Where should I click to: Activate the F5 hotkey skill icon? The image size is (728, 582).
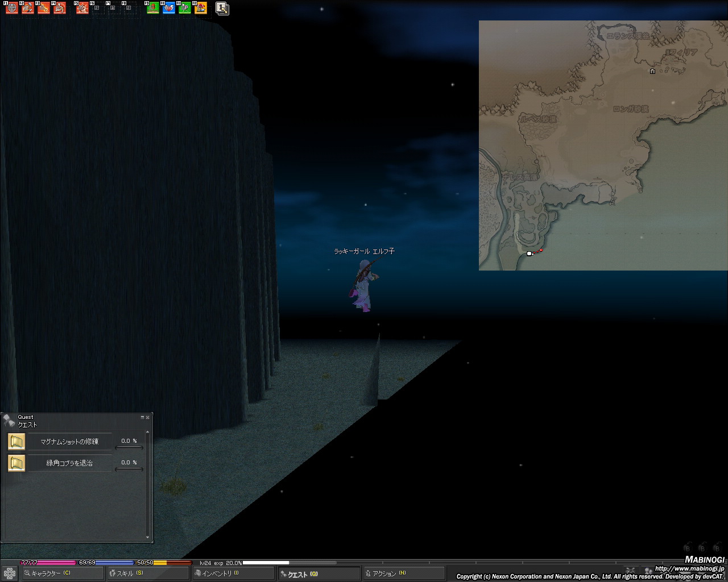(83, 9)
